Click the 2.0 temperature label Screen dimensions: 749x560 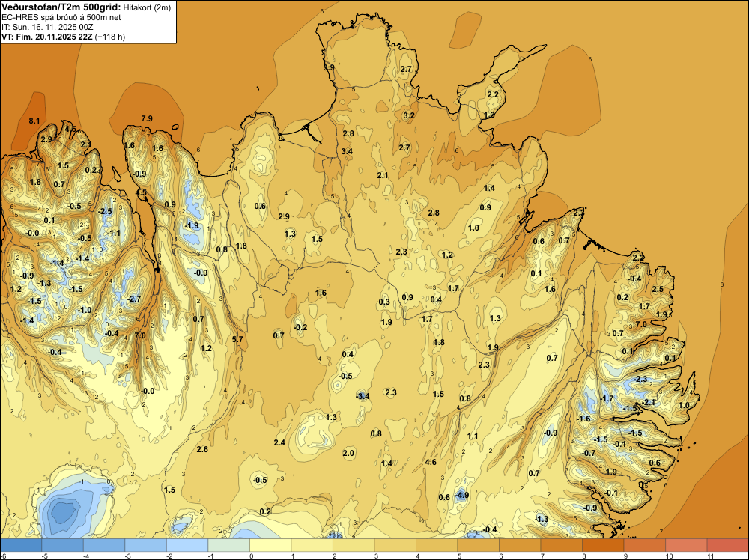point(349,453)
